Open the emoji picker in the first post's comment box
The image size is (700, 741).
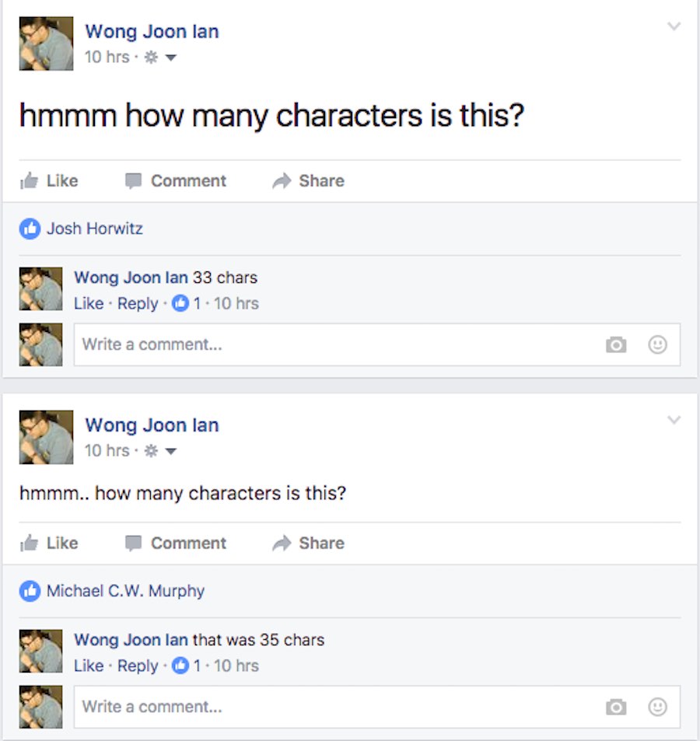tap(658, 344)
